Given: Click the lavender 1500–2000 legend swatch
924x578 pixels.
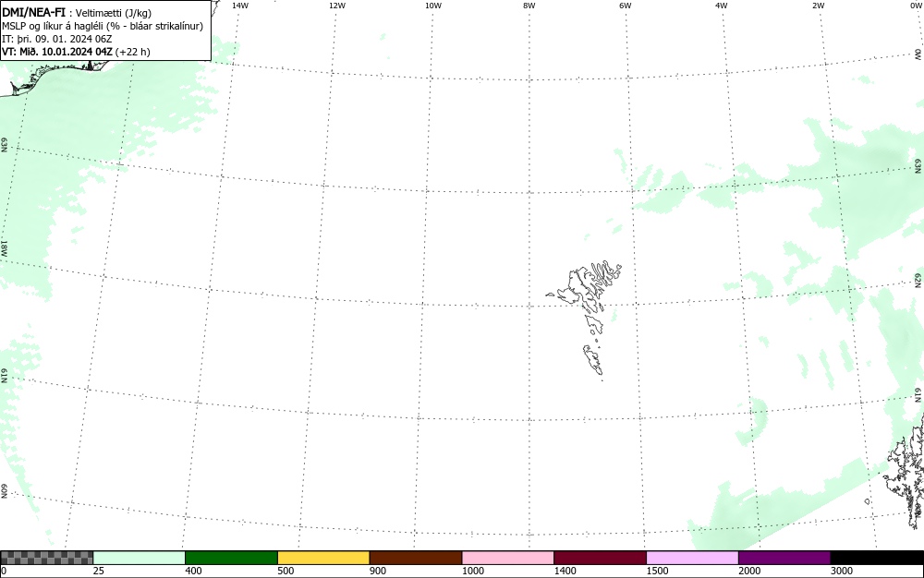Looking at the screenshot, I should [x=692, y=558].
